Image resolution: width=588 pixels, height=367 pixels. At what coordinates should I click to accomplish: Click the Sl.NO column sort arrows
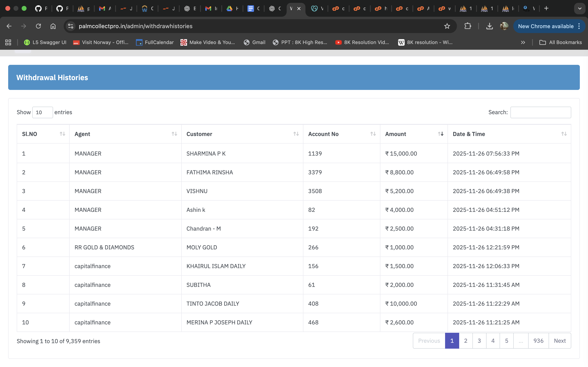coord(62,134)
